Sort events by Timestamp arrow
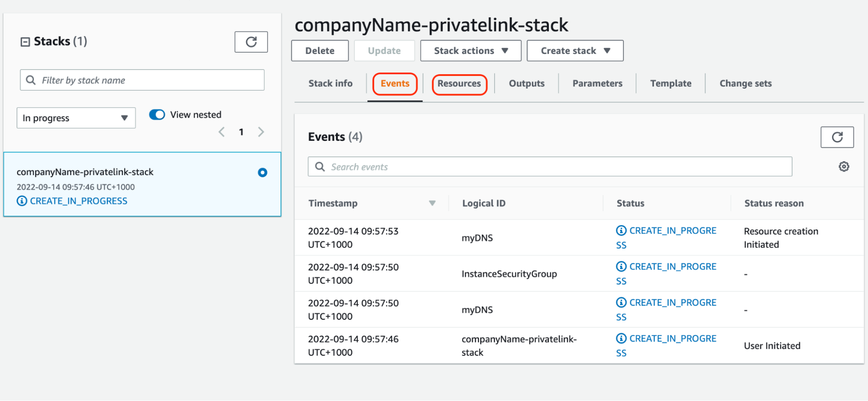This screenshot has height=401, width=868. coord(432,203)
